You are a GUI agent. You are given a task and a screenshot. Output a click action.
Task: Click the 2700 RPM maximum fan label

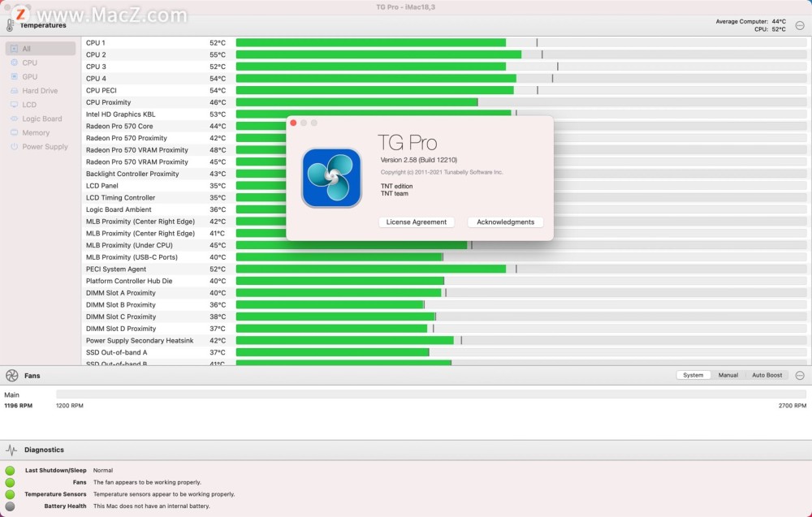point(793,406)
